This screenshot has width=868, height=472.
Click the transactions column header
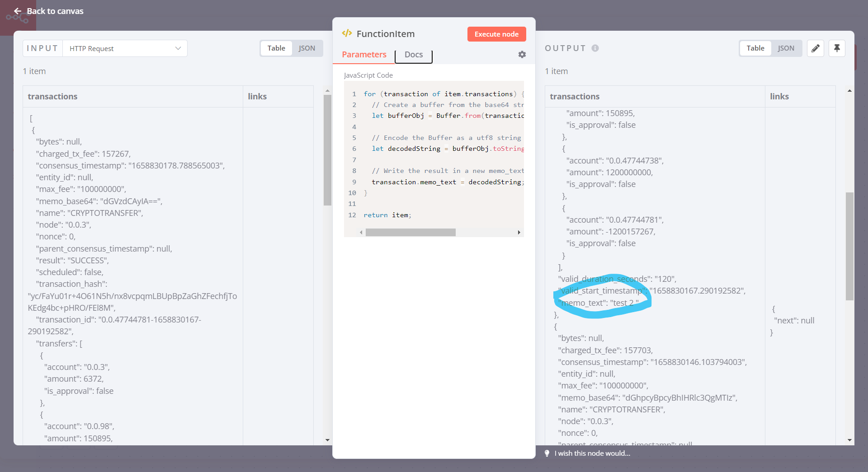[53, 96]
